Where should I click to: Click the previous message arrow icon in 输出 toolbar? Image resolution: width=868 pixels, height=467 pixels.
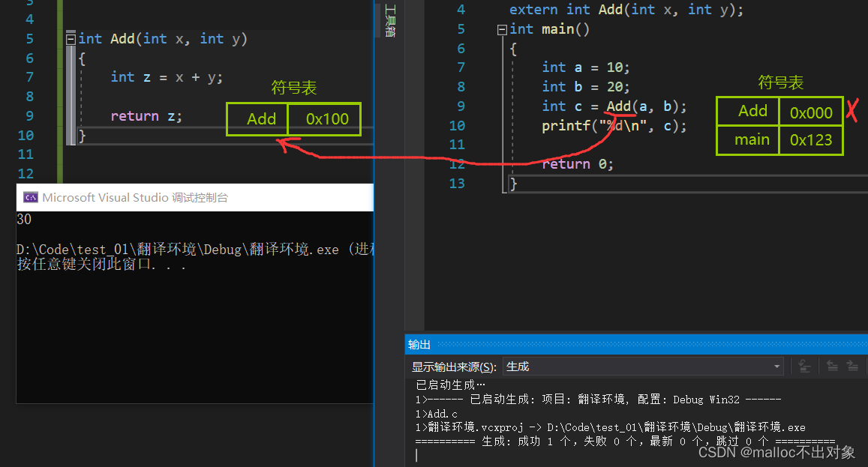(x=833, y=366)
